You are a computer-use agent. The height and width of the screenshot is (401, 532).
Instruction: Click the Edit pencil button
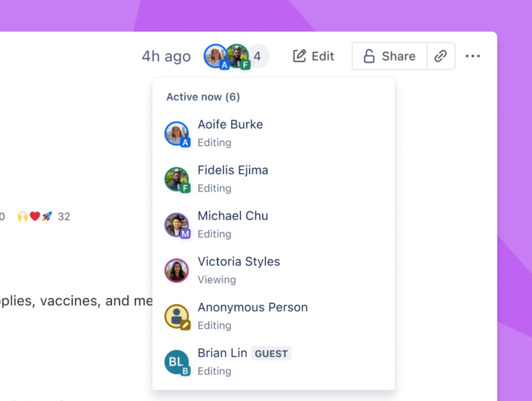(x=313, y=56)
